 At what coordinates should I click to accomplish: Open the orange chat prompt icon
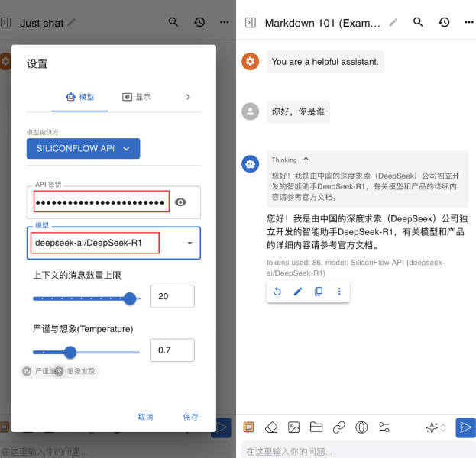click(249, 427)
